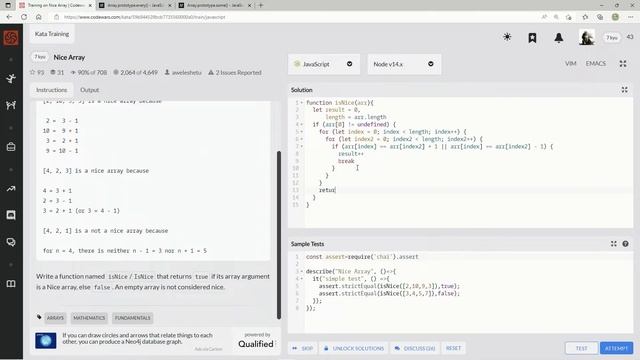Open the Codewars home logo
The height and width of the screenshot is (360, 640).
11,38
